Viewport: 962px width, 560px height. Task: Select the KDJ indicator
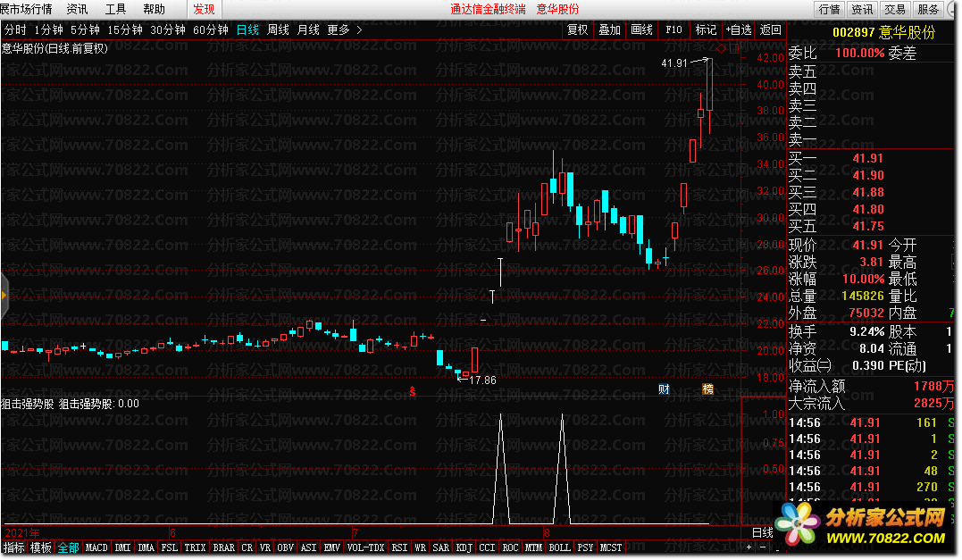pos(464,547)
